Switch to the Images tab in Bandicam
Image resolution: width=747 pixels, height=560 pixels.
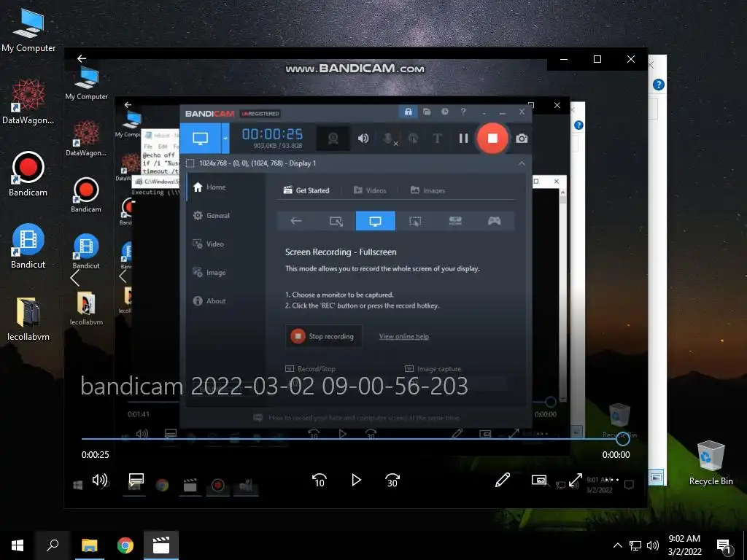click(x=427, y=190)
